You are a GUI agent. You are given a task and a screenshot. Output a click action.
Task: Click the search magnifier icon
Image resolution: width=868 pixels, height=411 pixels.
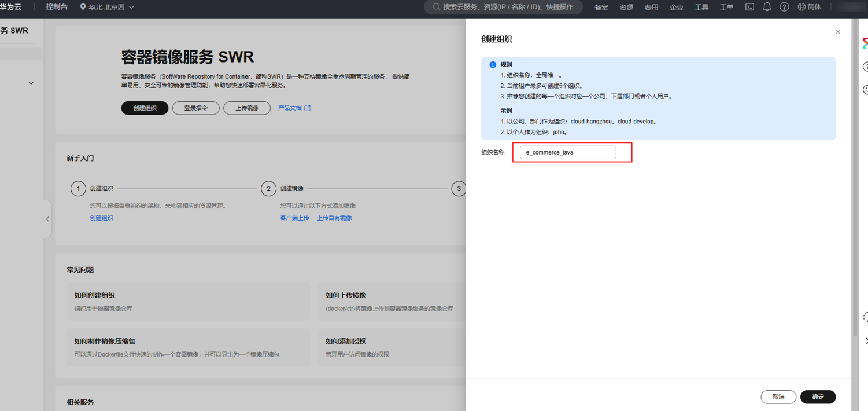tap(437, 7)
